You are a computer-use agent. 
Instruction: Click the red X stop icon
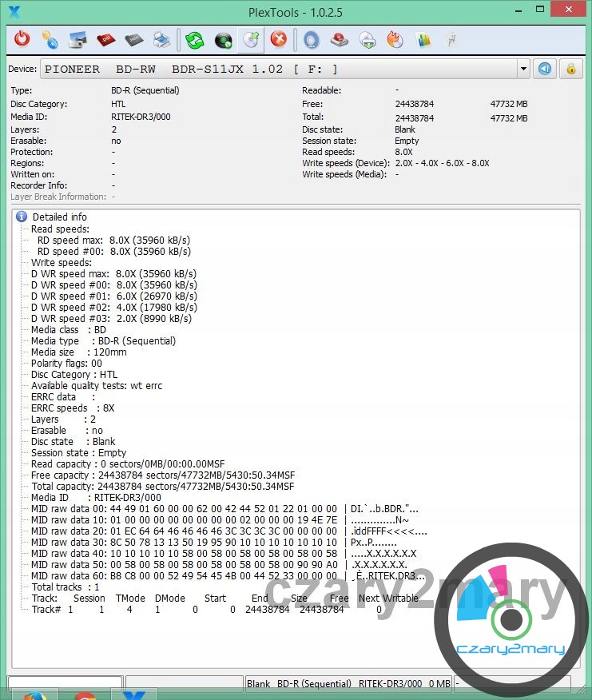(x=278, y=39)
